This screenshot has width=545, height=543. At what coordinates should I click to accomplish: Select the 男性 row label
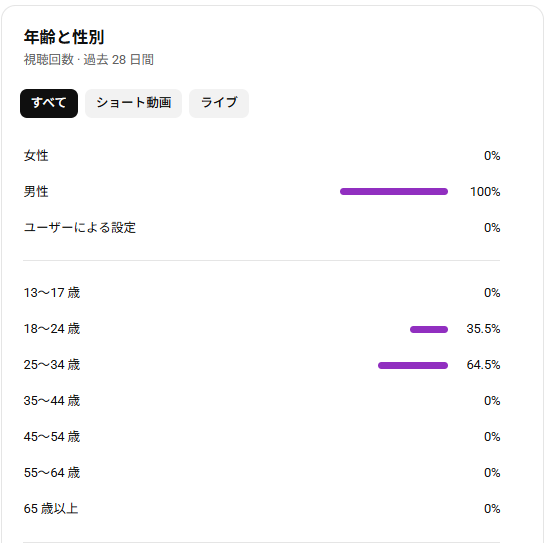pyautogui.click(x=36, y=192)
